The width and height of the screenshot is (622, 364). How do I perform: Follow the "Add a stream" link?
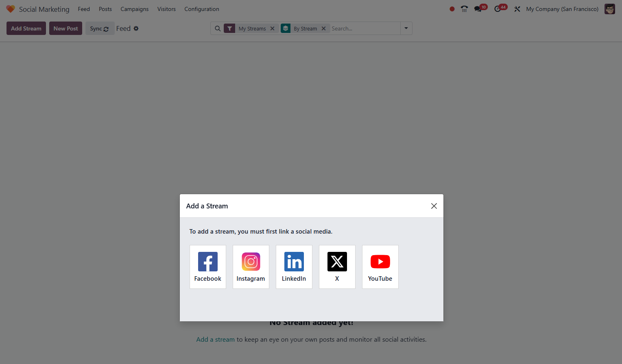point(216,339)
